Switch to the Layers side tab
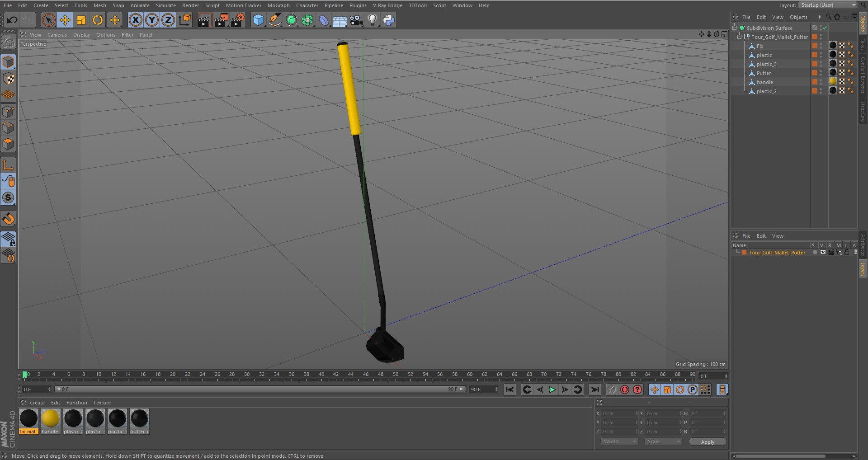Screen dimensions: 868x460 pos(863,268)
